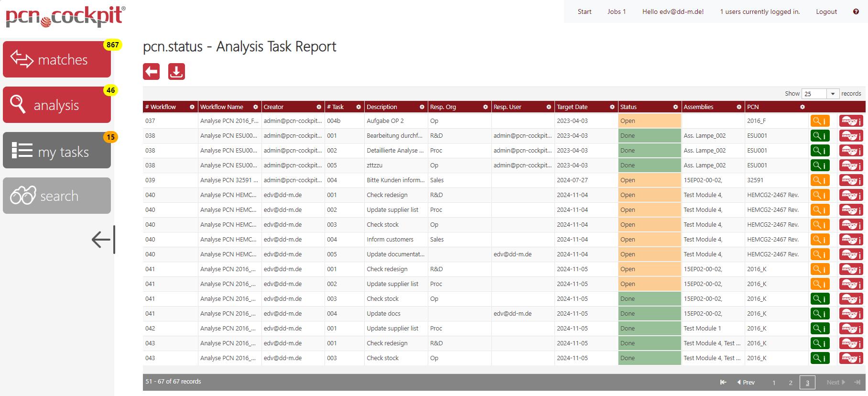Open task details for workflow 037 Aufgabe OP 2
Screen dimensions: 868x396
click(820, 121)
